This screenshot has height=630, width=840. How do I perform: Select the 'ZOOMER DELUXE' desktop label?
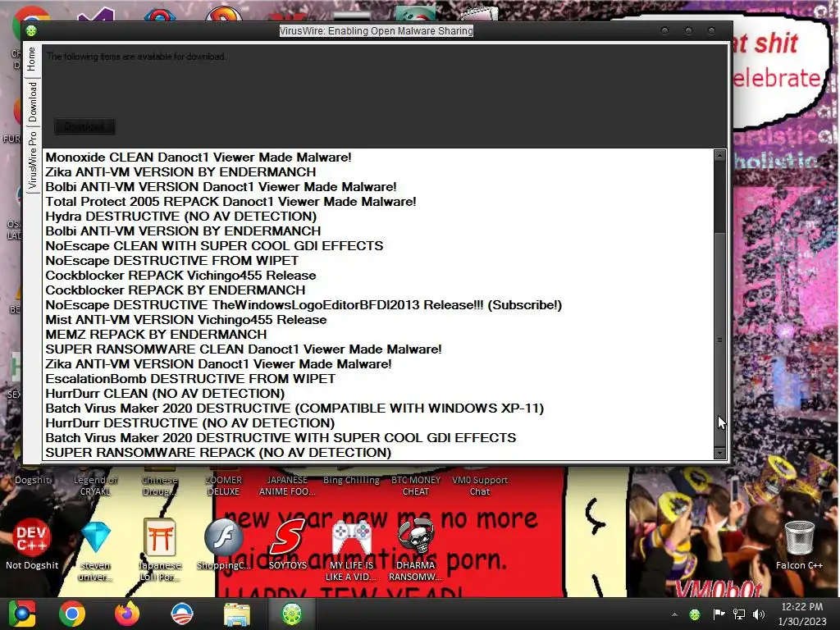click(223, 486)
